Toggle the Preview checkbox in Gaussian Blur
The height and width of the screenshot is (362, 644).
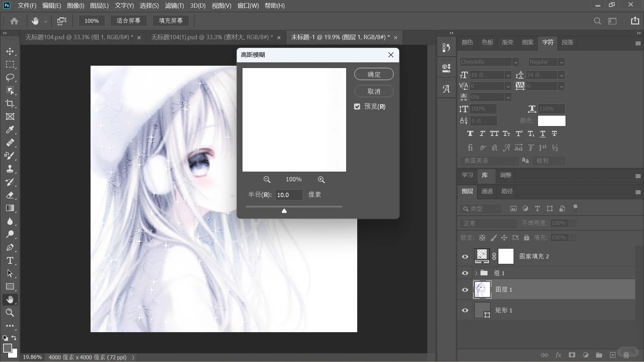click(x=357, y=107)
